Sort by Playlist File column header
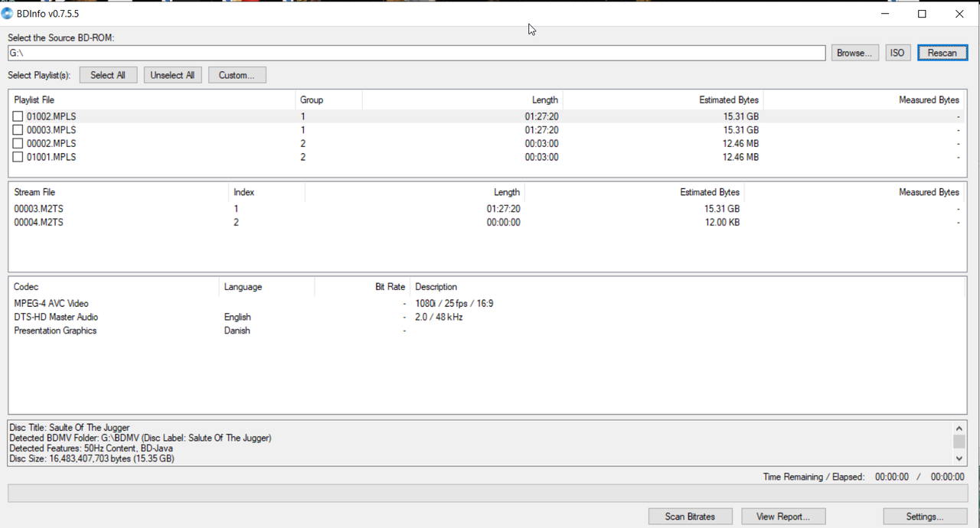The image size is (980, 528). (152, 100)
